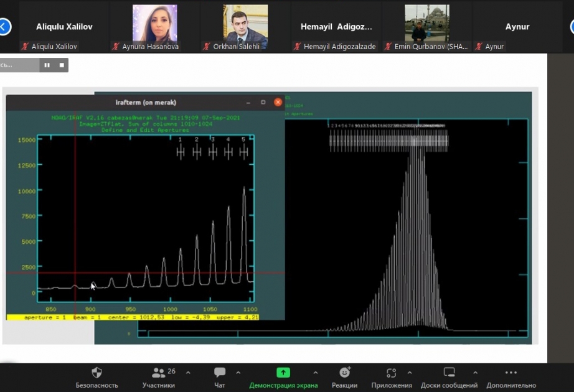Click the 'low = -4.39' value
Viewport: 574px width, 392px height.
pyautogui.click(x=191, y=317)
